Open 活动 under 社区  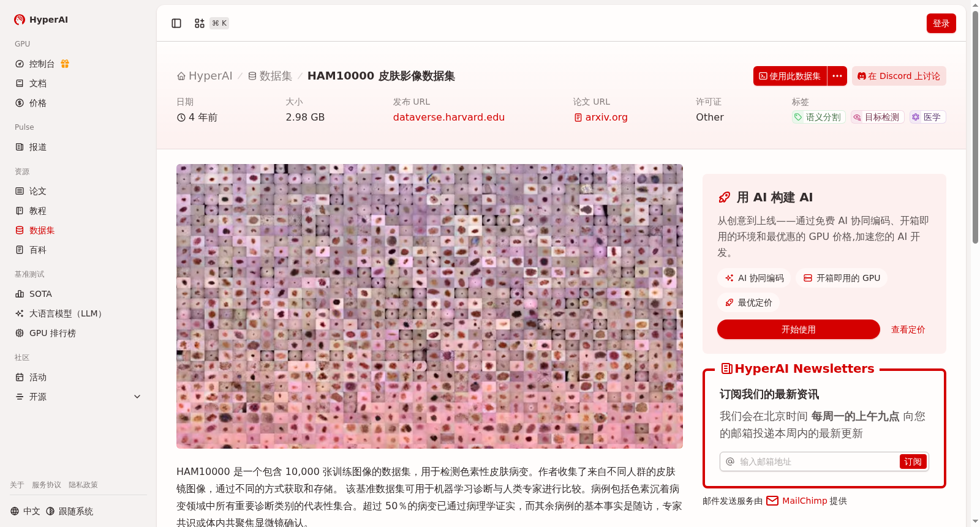pyautogui.click(x=38, y=377)
